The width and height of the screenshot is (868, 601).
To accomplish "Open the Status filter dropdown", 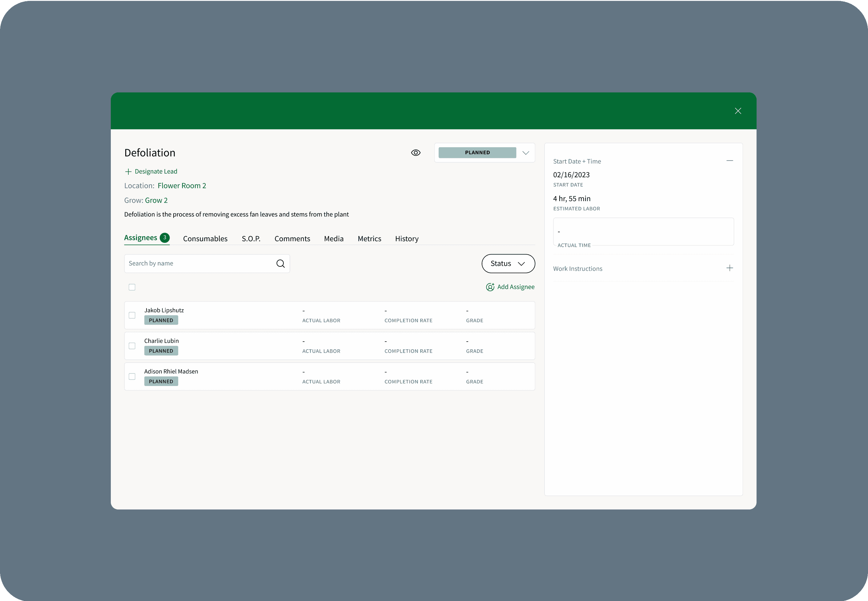I will pos(508,264).
